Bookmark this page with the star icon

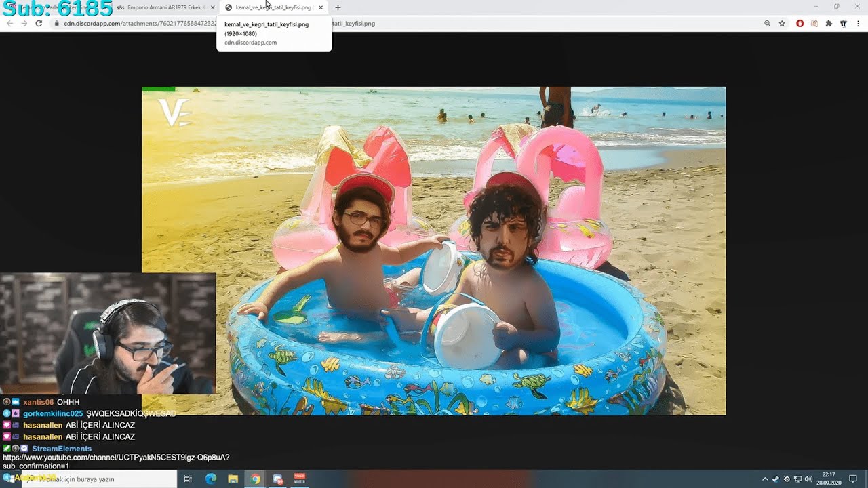coord(782,24)
